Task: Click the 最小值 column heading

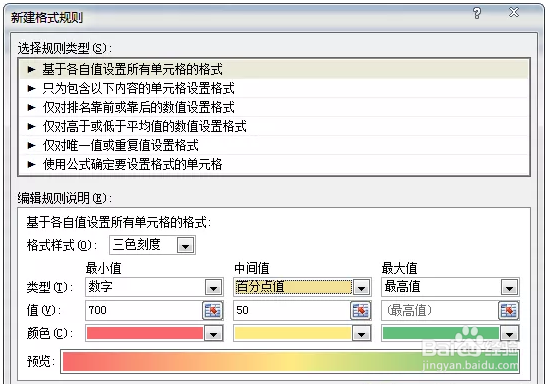Action: 103,268
